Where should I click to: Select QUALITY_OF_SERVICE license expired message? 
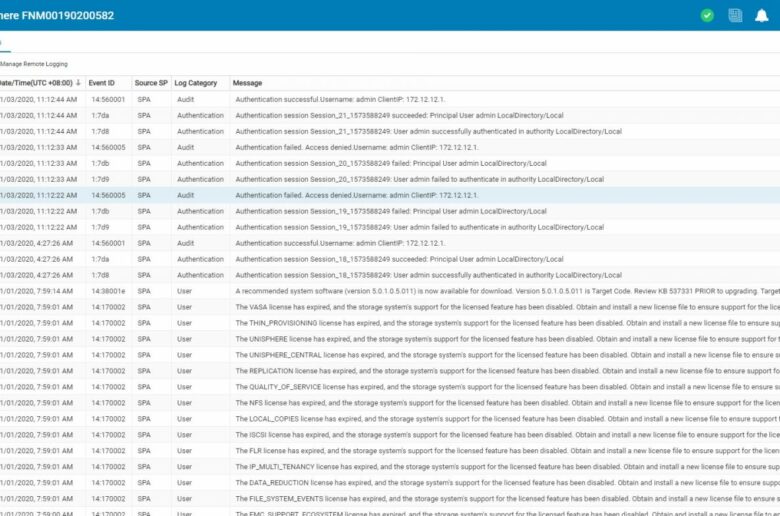[507, 387]
